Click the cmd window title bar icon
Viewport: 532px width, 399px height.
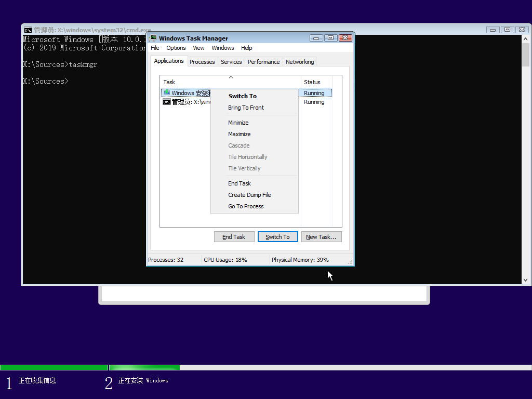pyautogui.click(x=28, y=30)
